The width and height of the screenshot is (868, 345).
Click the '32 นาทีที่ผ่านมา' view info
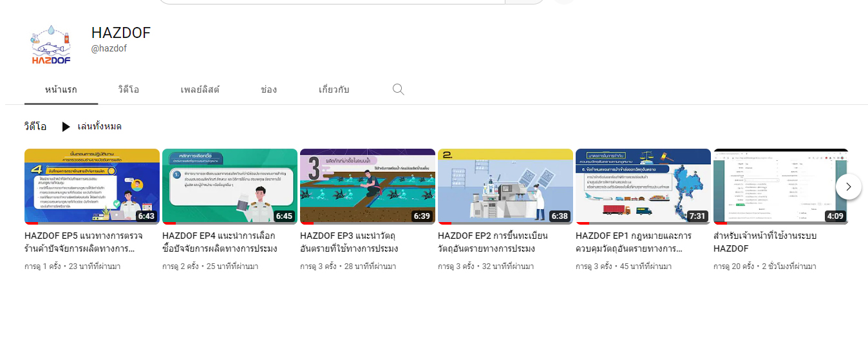pos(508,266)
